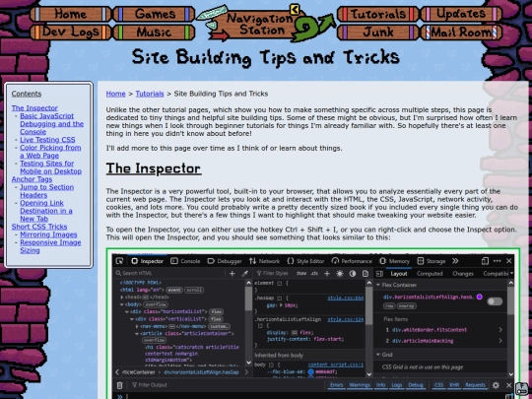
Task: Click the half-moon dark-scheme icon in Styles bar
Action: pyautogui.click(x=353, y=274)
